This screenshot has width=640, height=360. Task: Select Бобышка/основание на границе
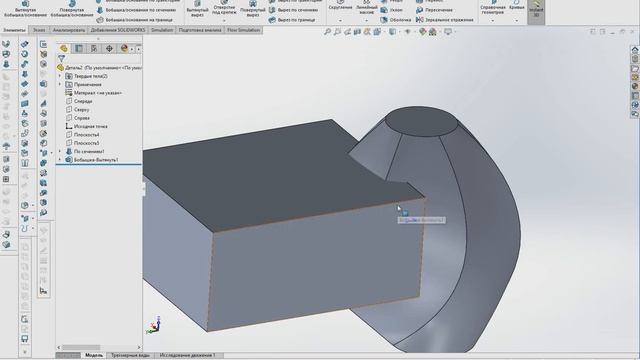[135, 20]
